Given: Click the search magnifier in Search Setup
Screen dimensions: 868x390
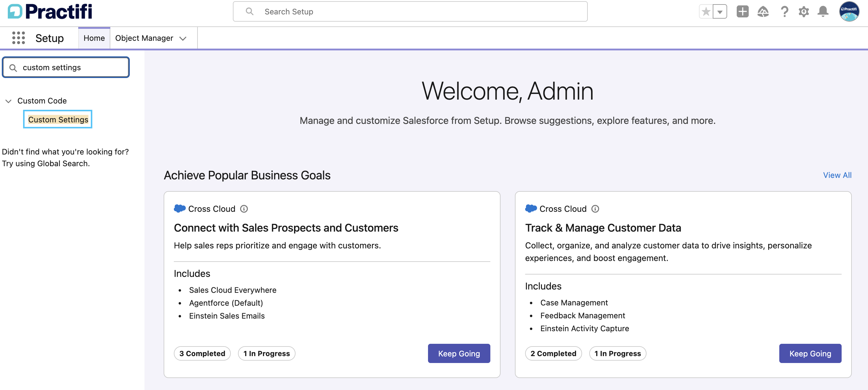Looking at the screenshot, I should [x=249, y=12].
